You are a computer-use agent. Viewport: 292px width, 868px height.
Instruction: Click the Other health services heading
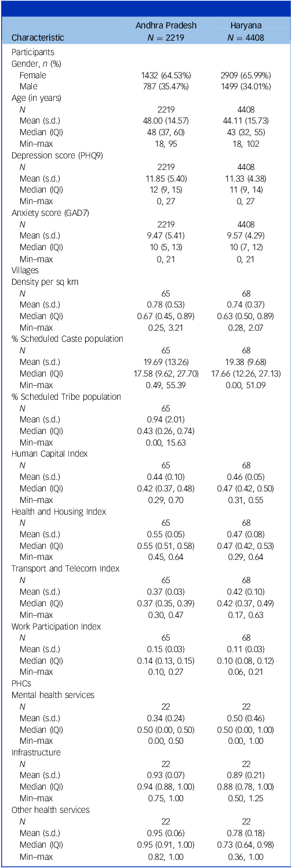tap(48, 810)
